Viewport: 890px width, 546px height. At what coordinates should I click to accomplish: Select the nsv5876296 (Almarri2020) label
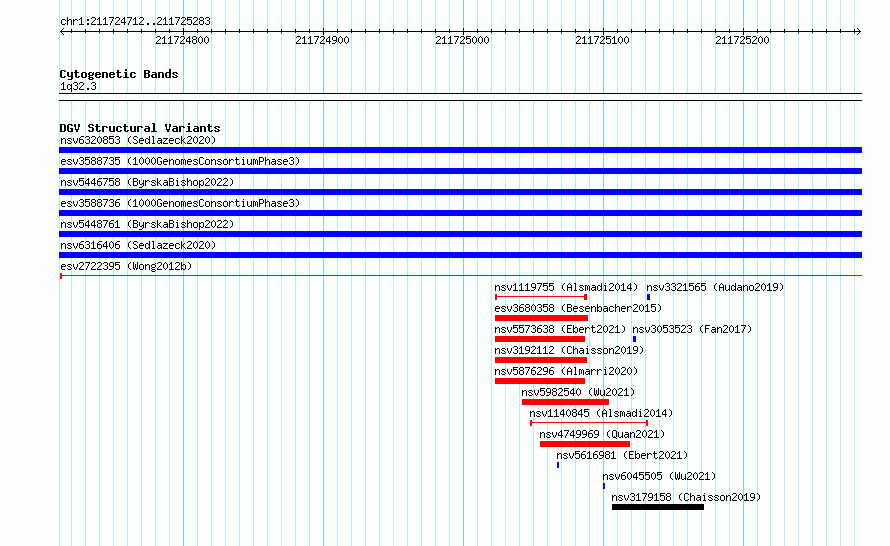(566, 371)
